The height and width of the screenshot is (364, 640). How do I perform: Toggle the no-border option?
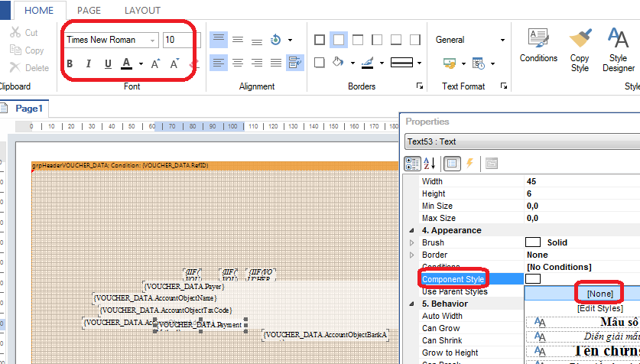pyautogui.click(x=339, y=40)
